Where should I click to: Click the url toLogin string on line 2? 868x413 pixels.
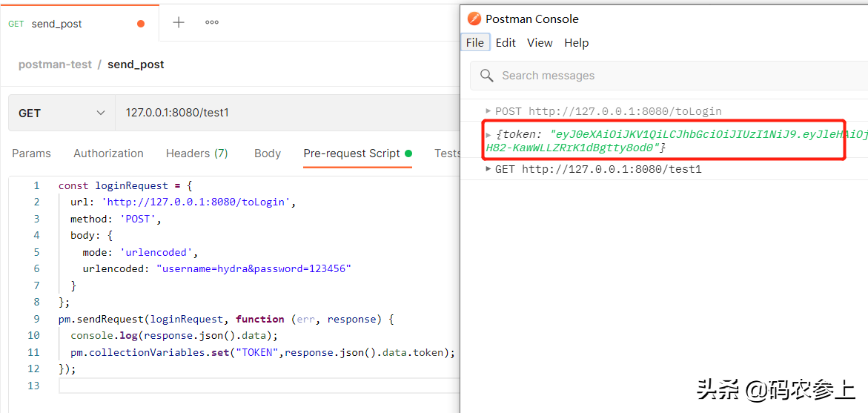pos(196,202)
